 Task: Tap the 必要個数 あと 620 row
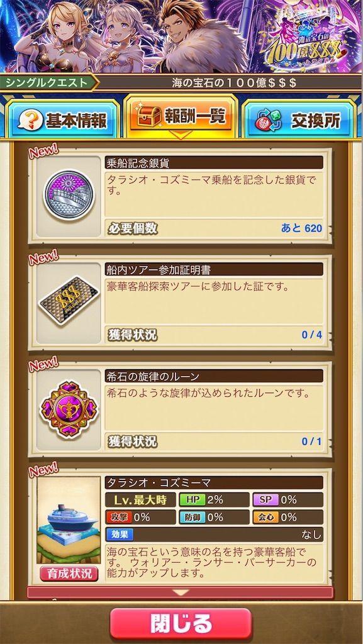(214, 228)
